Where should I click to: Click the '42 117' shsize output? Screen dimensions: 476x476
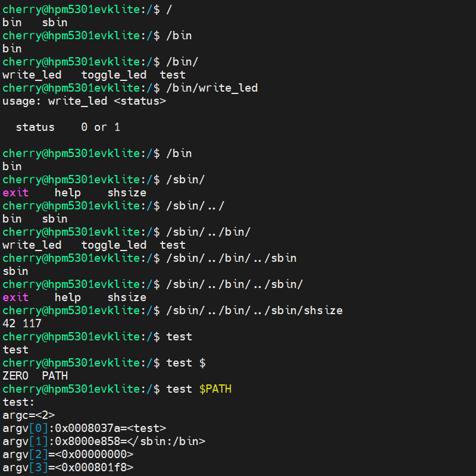point(22,324)
